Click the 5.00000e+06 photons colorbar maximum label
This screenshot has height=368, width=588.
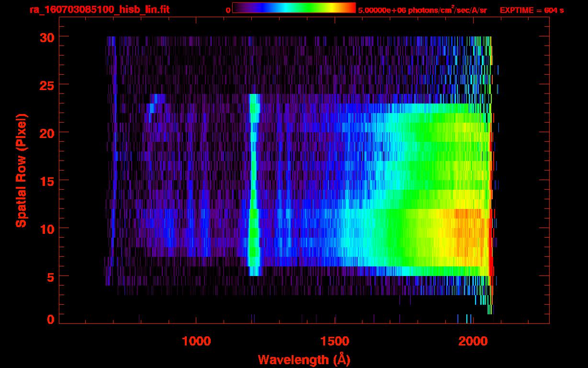click(x=422, y=10)
